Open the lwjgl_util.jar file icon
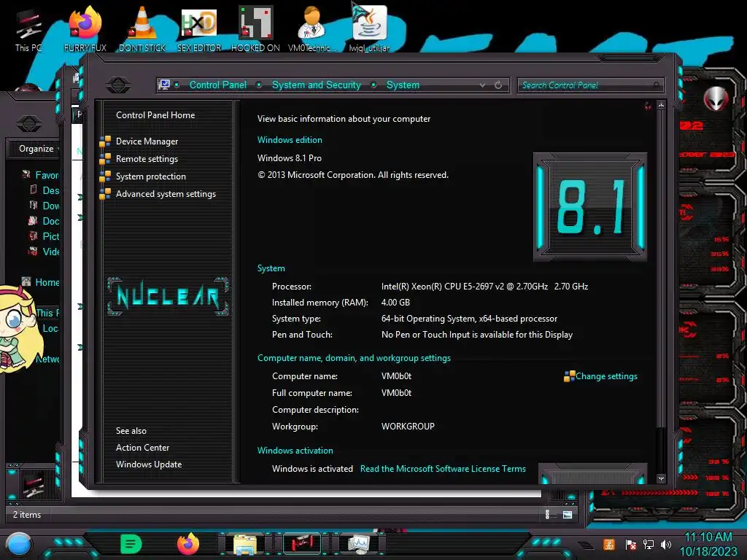 (369, 28)
